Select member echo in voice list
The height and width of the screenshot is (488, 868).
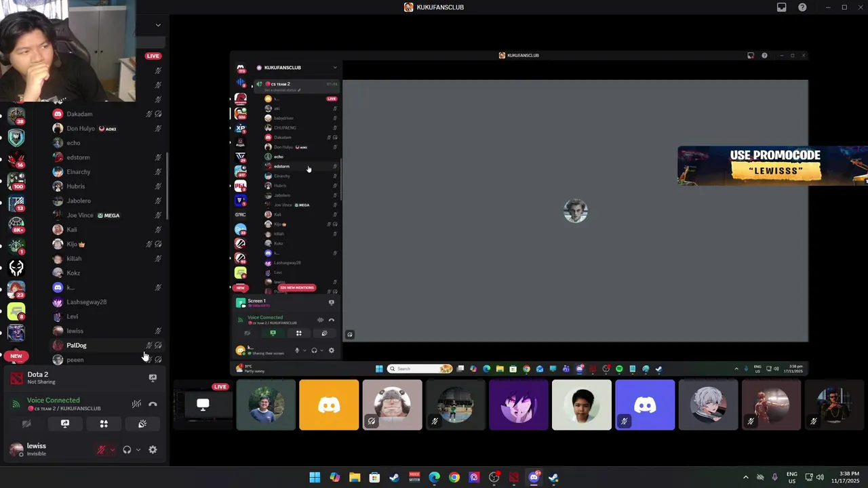108,143
